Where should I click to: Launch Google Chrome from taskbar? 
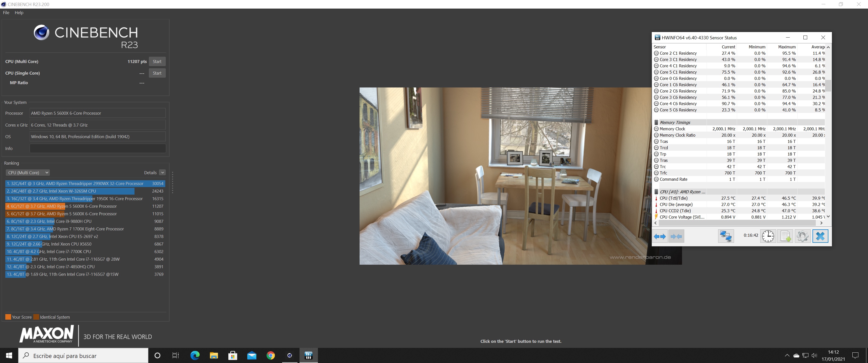(x=270, y=356)
